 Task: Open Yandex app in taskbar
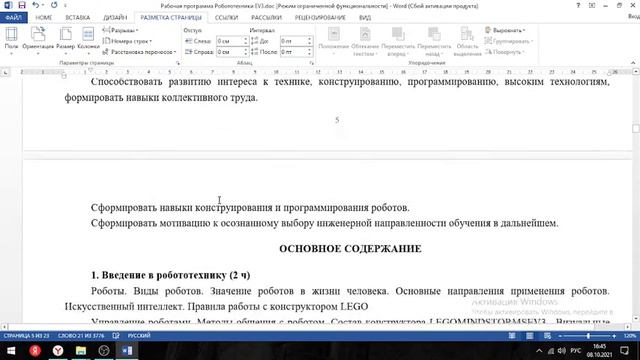(35, 351)
